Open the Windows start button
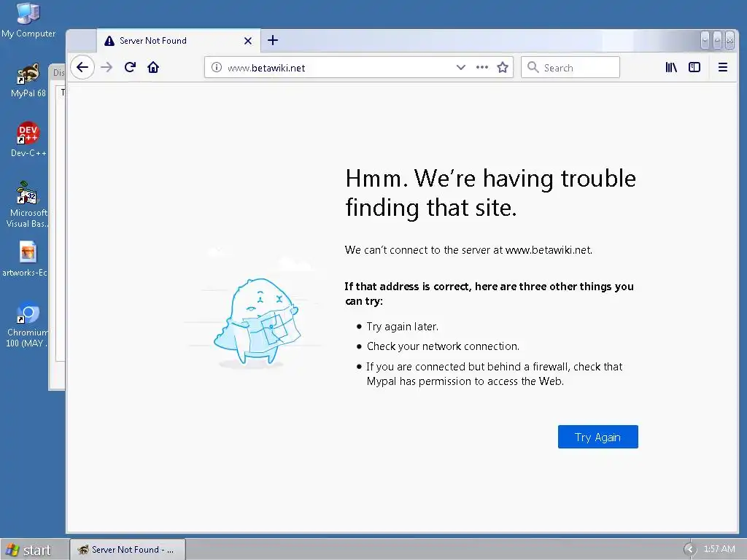Image resolution: width=747 pixels, height=560 pixels. tap(29, 550)
